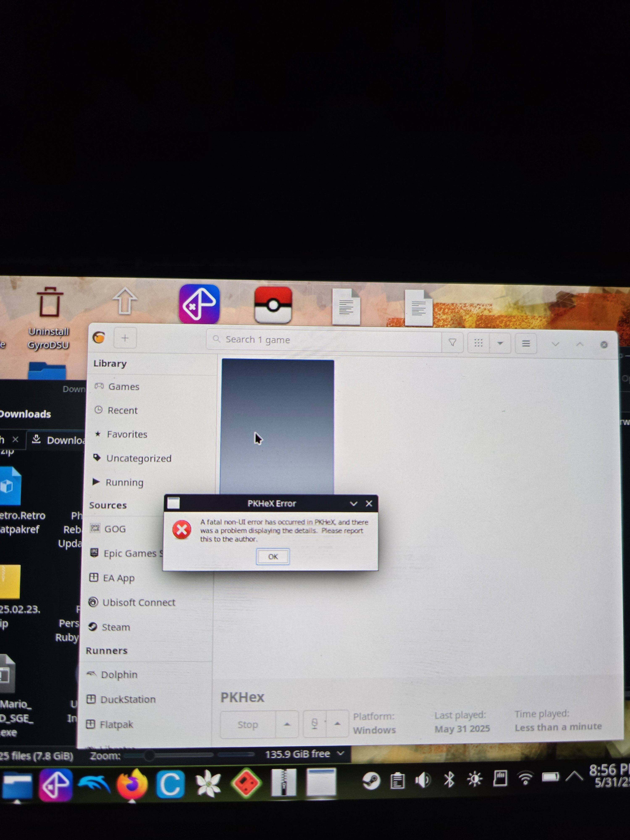Click OK in PKHeX Error dialog
This screenshot has height=840, width=630.
pos(273,556)
